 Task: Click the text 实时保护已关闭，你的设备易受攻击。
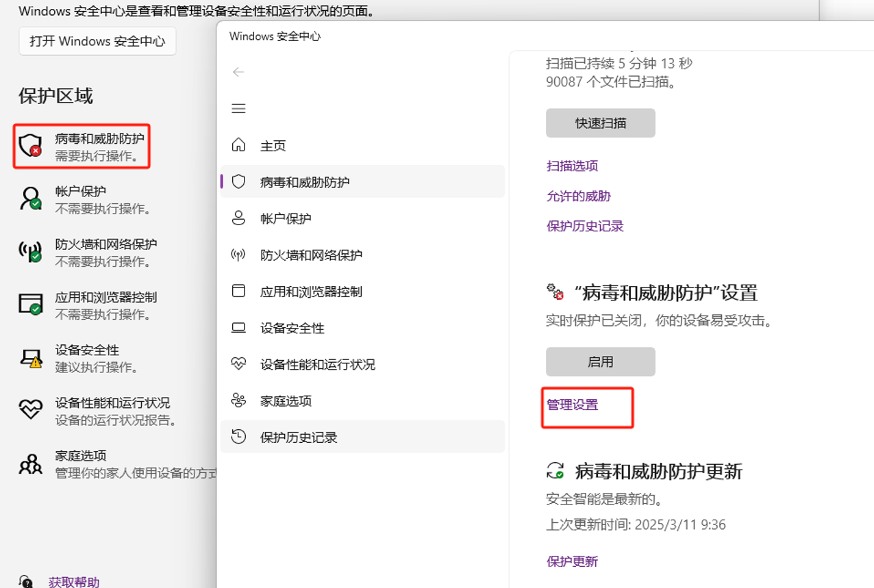[x=659, y=320]
